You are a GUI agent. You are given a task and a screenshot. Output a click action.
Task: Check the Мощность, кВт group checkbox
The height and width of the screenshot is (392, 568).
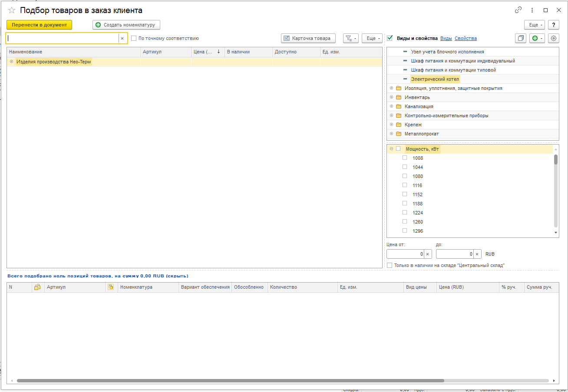(x=398, y=148)
